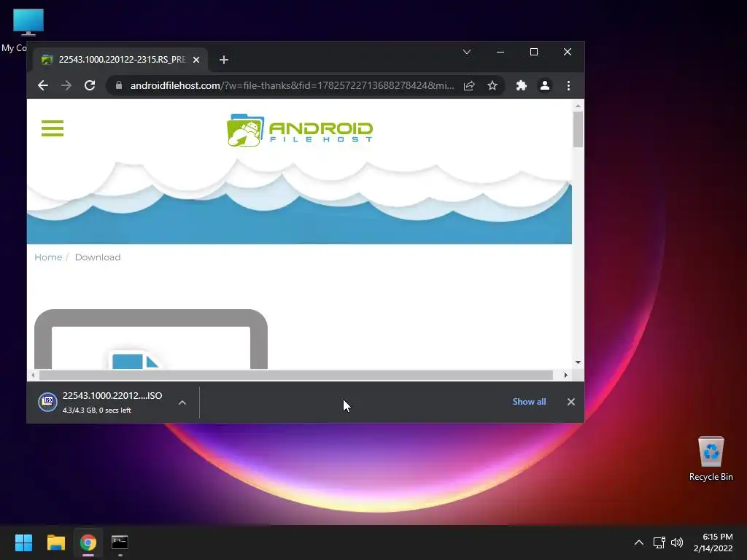The height and width of the screenshot is (560, 747).
Task: Click the horizontal scrollbar thumb
Action: (295, 376)
